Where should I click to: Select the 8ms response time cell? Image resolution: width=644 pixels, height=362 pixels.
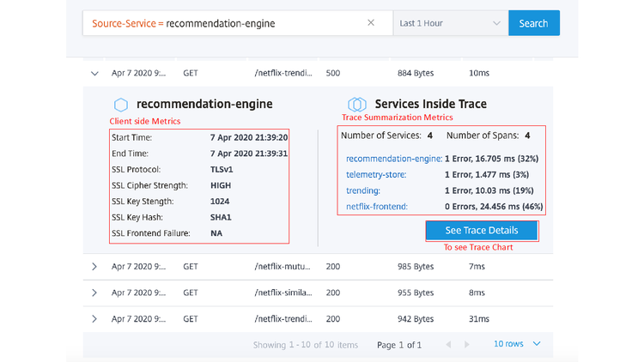tap(477, 293)
